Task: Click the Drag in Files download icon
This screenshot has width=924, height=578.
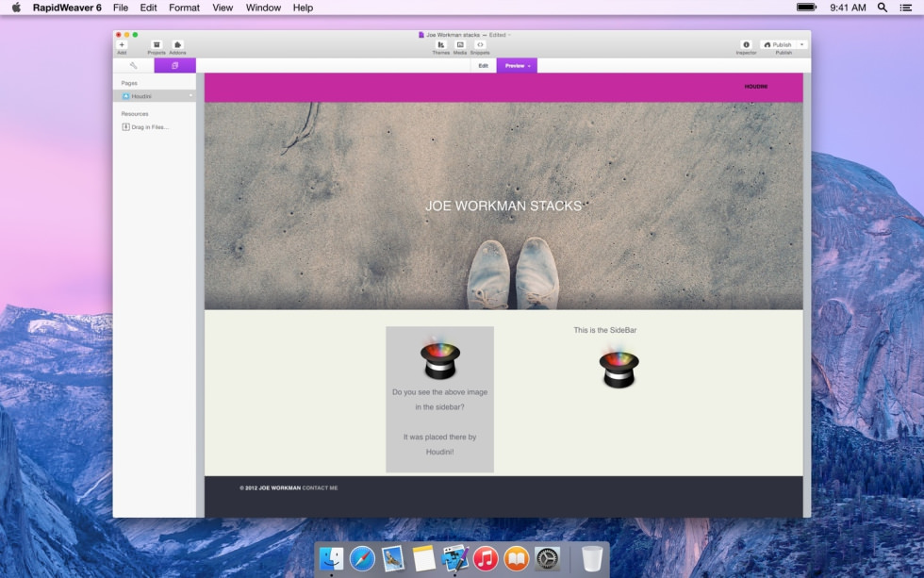Action: coord(125,126)
